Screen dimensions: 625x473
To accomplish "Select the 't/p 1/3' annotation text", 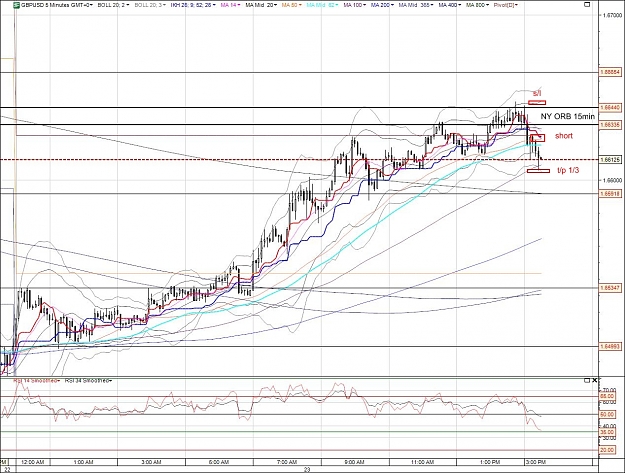I will (568, 171).
